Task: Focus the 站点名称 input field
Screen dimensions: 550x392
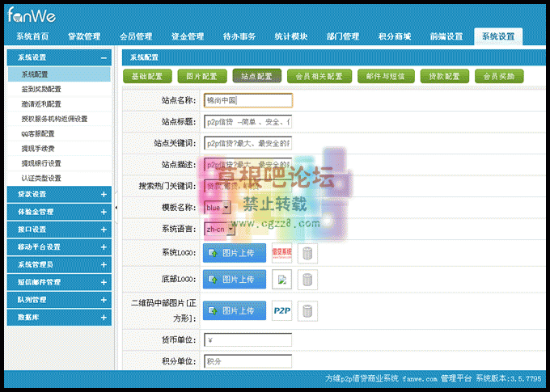Action: (248, 100)
